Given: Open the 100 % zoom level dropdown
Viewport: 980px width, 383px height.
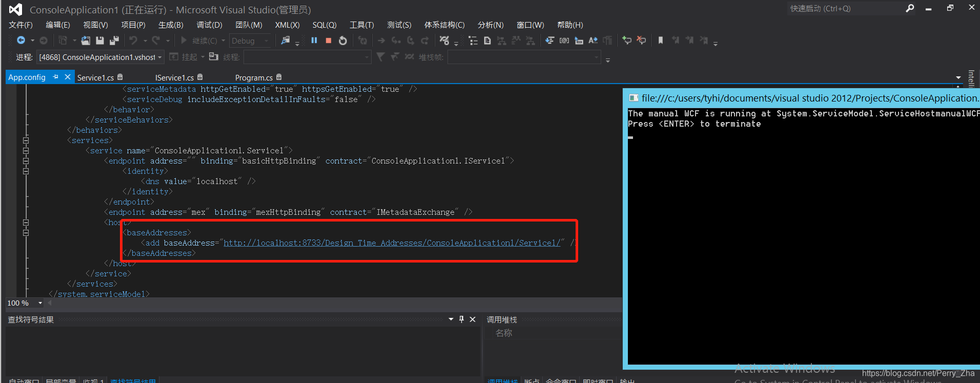Looking at the screenshot, I should click(40, 303).
